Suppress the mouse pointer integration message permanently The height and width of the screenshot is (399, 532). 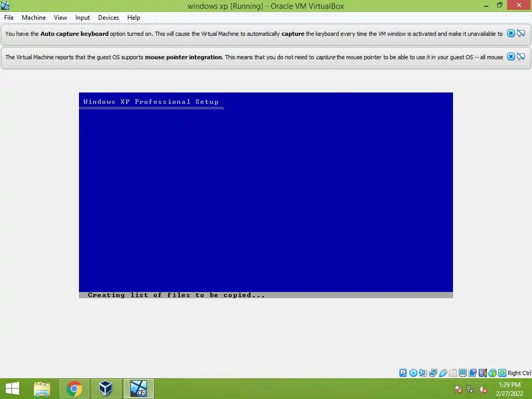coord(521,57)
